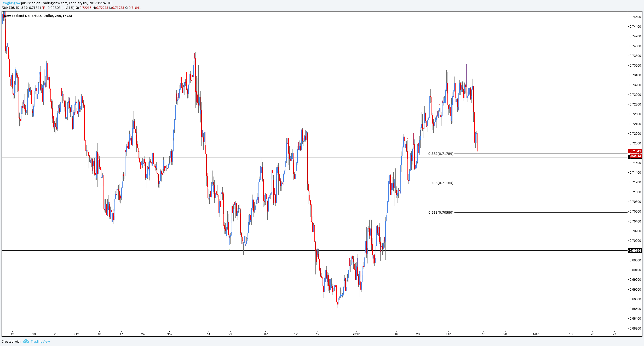This screenshot has height=346, width=644.
Task: Click the Mar label on time axis
Action: 536,334
